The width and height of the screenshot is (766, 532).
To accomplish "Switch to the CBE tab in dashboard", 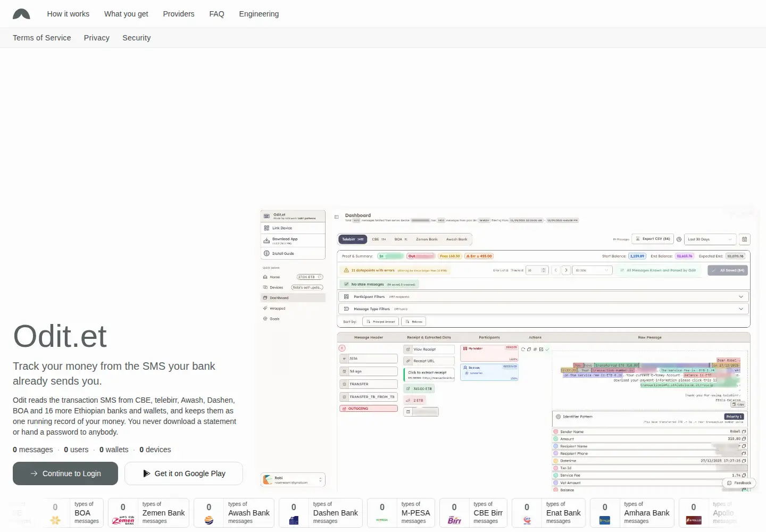I will tap(379, 239).
